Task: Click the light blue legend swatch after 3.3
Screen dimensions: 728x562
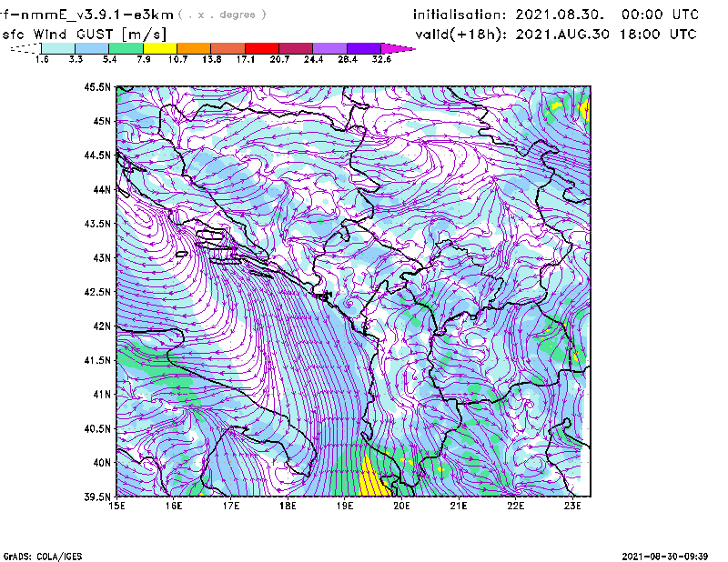Action: click(92, 48)
